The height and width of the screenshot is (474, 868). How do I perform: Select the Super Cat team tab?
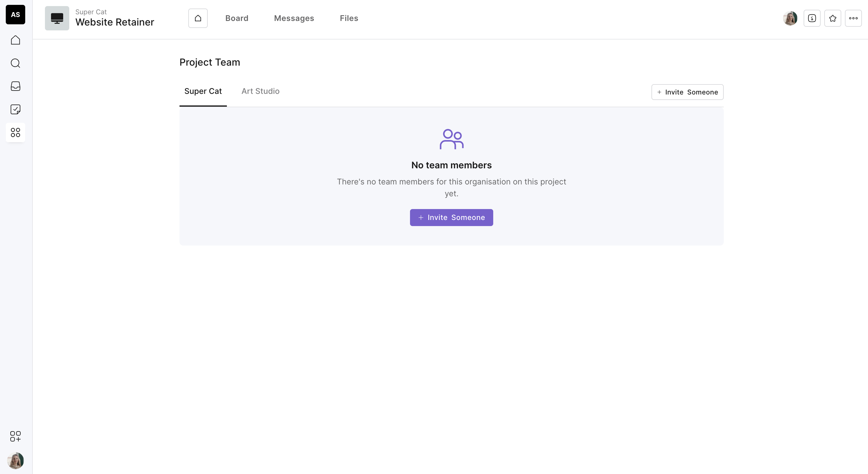[203, 91]
